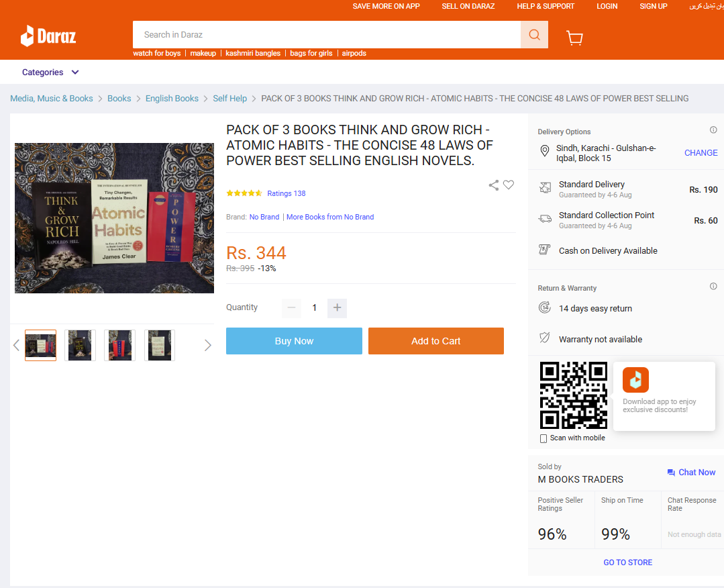This screenshot has height=588, width=724.
Task: Click the QR code image
Action: pyautogui.click(x=574, y=395)
